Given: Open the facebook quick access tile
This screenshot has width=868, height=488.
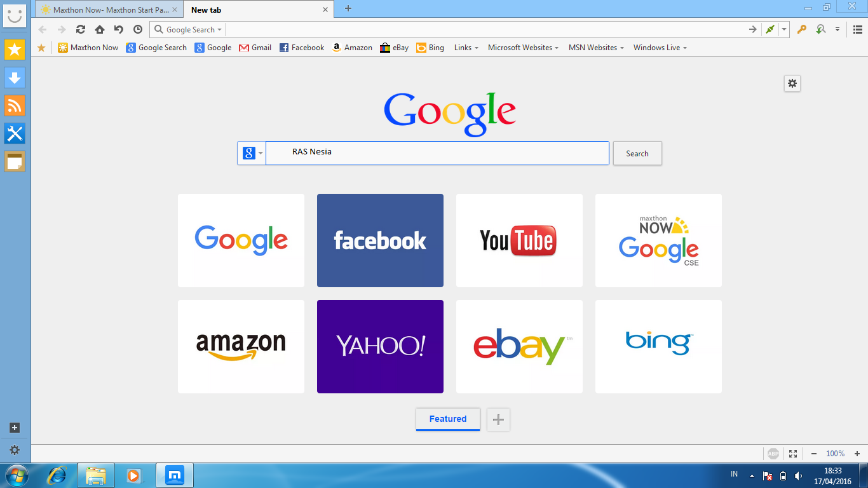Looking at the screenshot, I should click(380, 240).
